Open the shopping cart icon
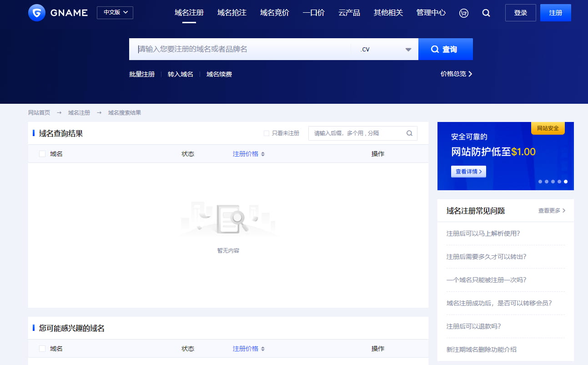The width and height of the screenshot is (588, 365). pyautogui.click(x=464, y=13)
